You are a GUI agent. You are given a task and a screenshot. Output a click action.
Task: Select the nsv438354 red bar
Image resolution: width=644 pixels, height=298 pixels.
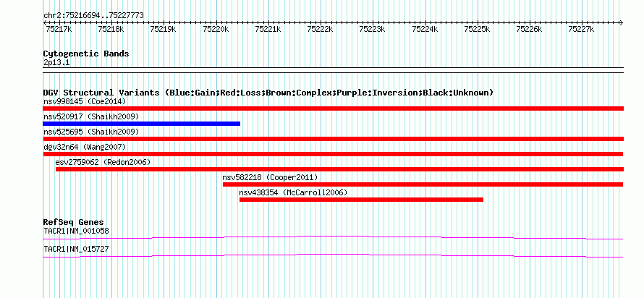361,200
